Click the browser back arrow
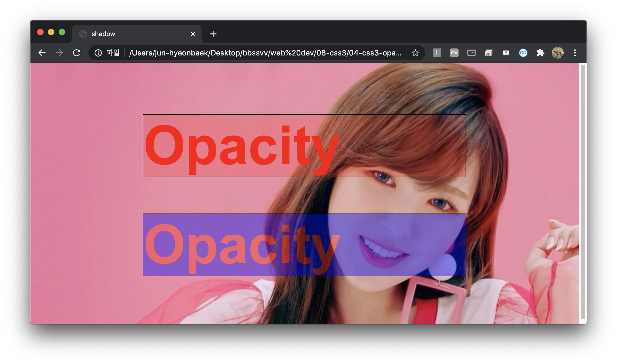 click(42, 53)
